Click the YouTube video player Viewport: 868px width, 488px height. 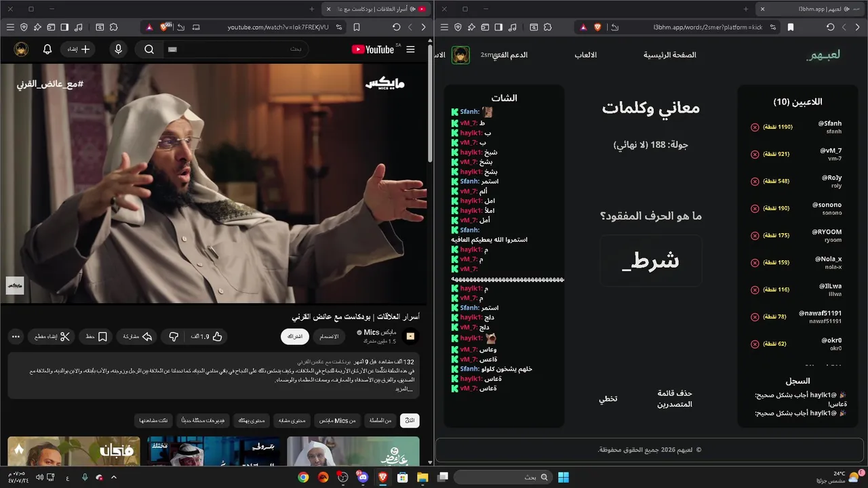point(215,184)
